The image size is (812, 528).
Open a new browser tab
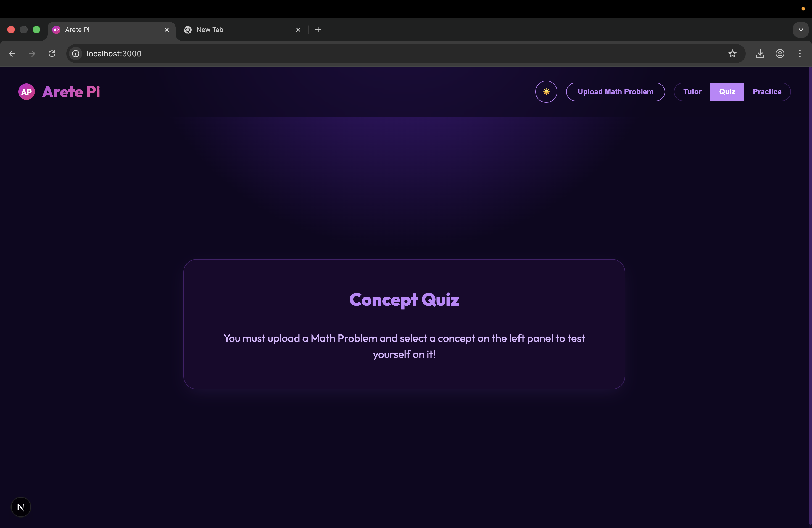coord(318,30)
